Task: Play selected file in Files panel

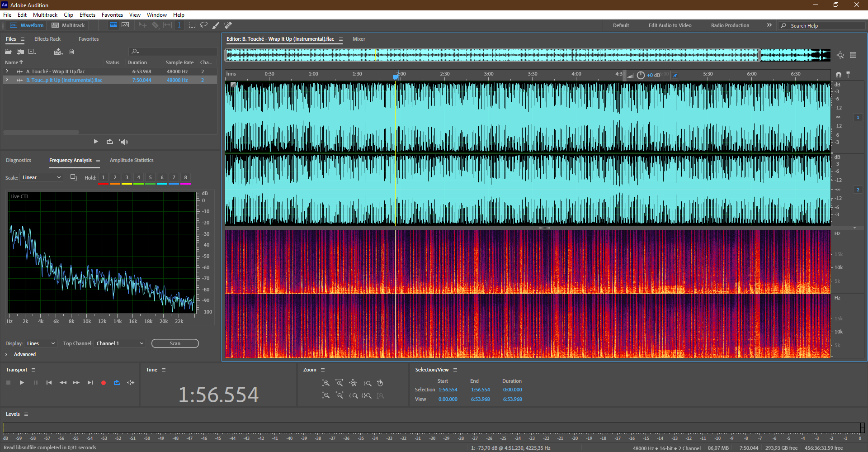Action: click(96, 142)
